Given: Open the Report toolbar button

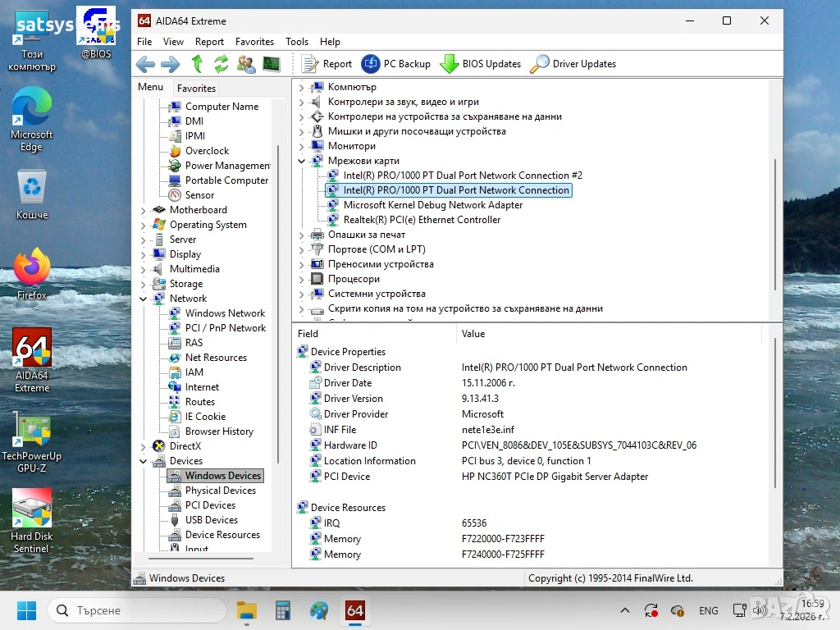Looking at the screenshot, I should (x=327, y=64).
